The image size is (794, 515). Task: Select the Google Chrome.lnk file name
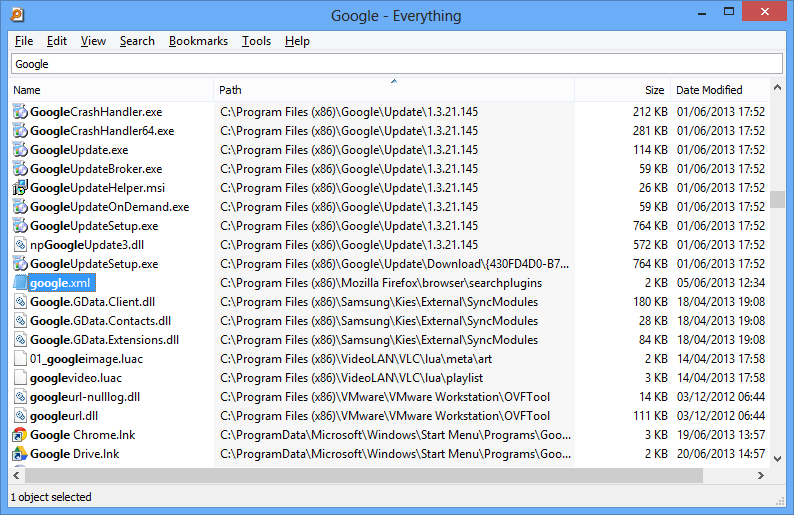(83, 435)
